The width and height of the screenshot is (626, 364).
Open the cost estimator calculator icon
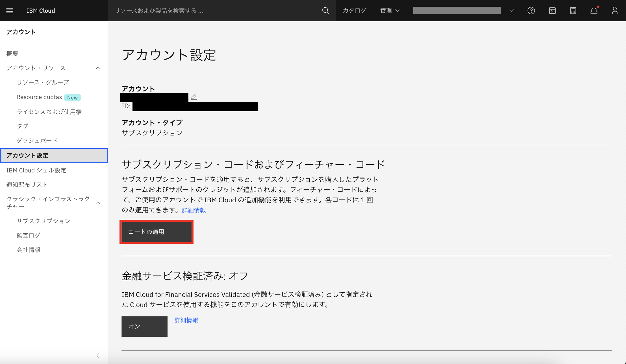573,11
